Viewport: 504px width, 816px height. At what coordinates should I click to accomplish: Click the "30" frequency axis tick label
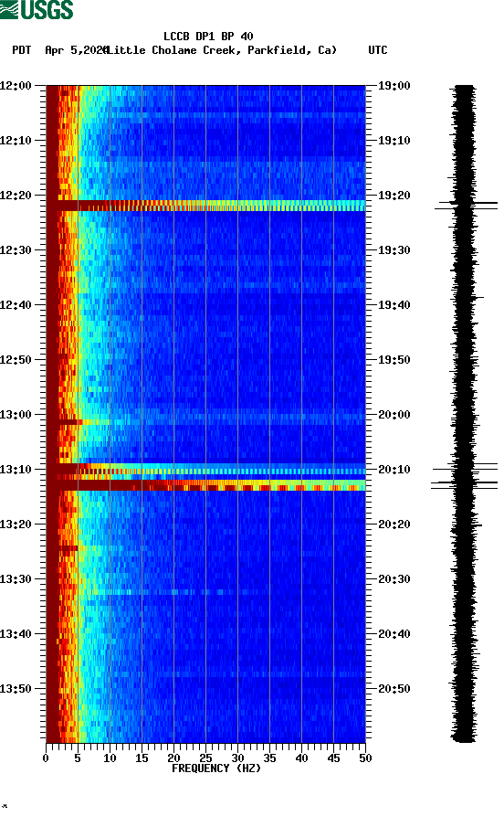[237, 758]
